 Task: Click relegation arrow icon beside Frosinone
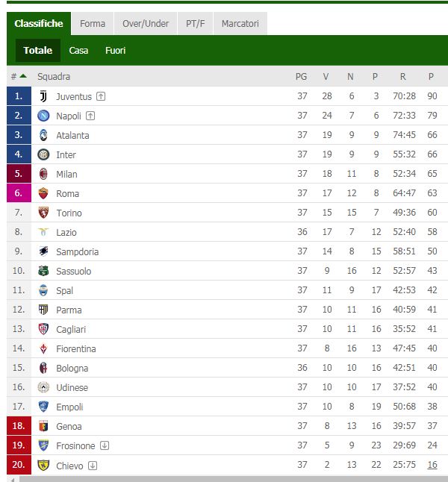[105, 445]
